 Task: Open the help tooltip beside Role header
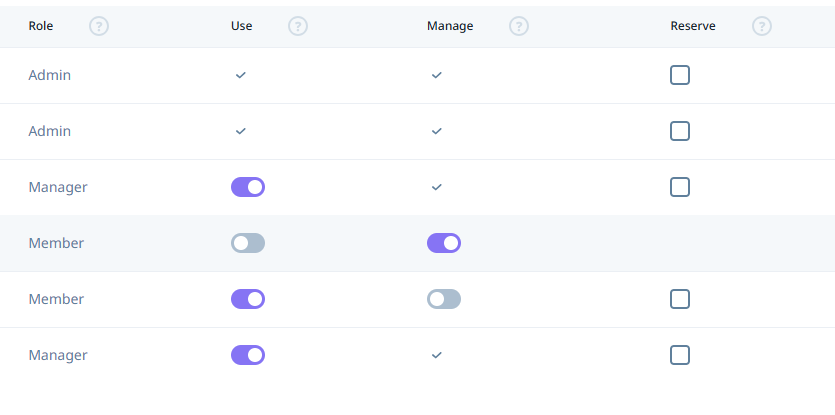[99, 26]
